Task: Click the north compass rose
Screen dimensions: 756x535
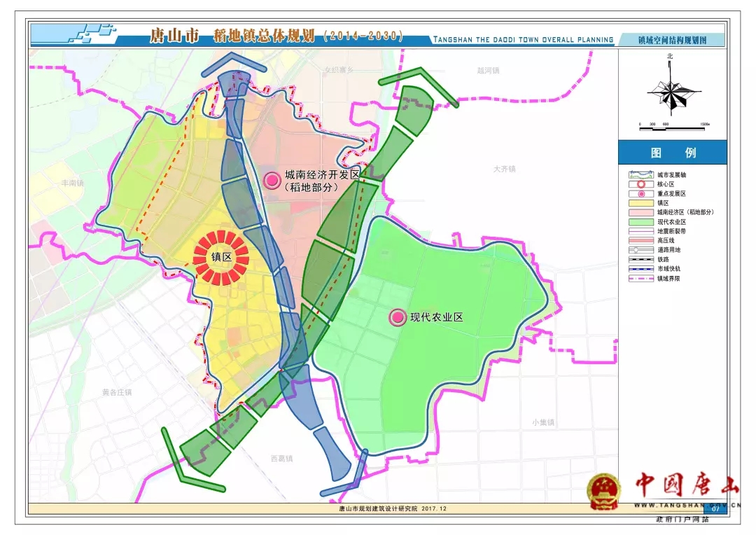Action: coord(671,91)
